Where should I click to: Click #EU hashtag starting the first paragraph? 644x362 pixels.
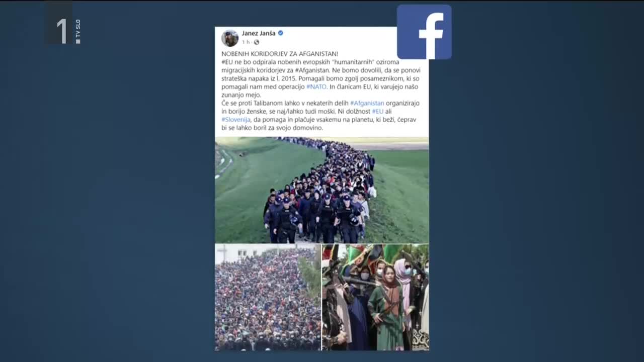tap(227, 62)
